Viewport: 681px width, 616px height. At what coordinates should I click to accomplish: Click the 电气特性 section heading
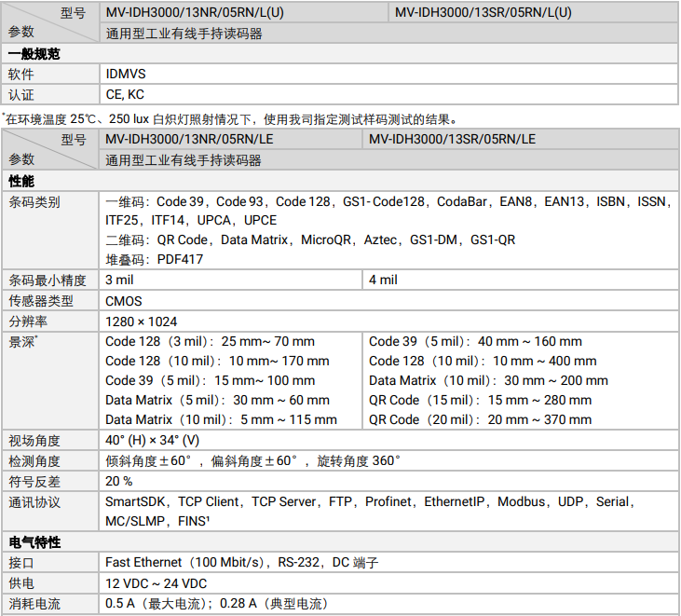point(34,541)
